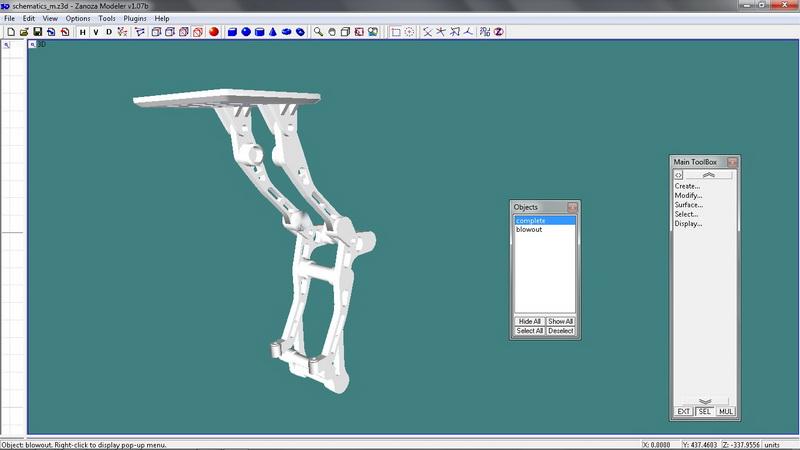Save the file with the floppy icon
Viewport: 800px width, 450px height.
click(x=37, y=32)
